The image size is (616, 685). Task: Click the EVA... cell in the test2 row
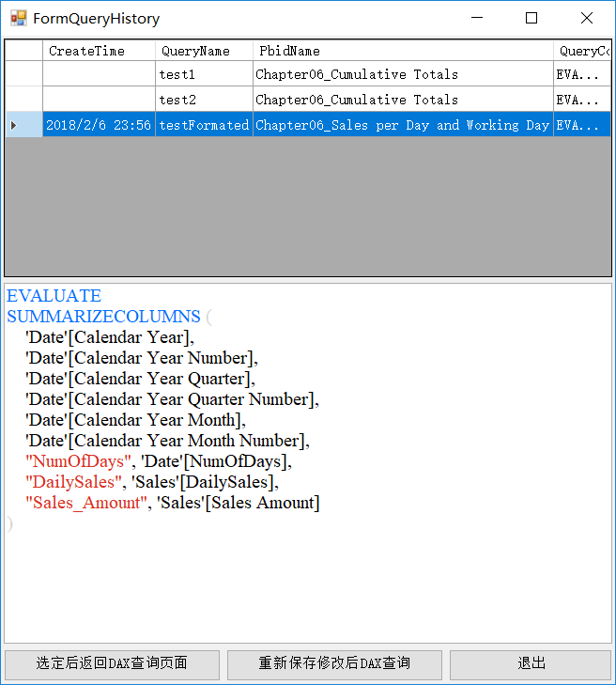pos(582,100)
